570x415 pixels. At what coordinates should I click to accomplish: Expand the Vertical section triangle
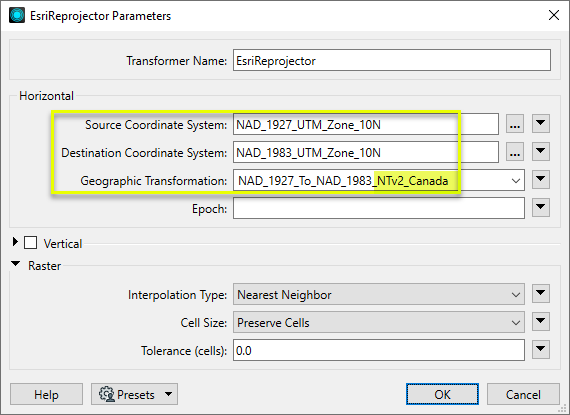pos(15,242)
